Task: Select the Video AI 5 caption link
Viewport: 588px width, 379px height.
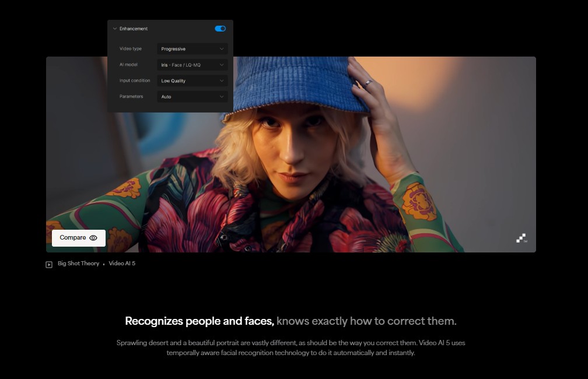Action: pyautogui.click(x=122, y=264)
